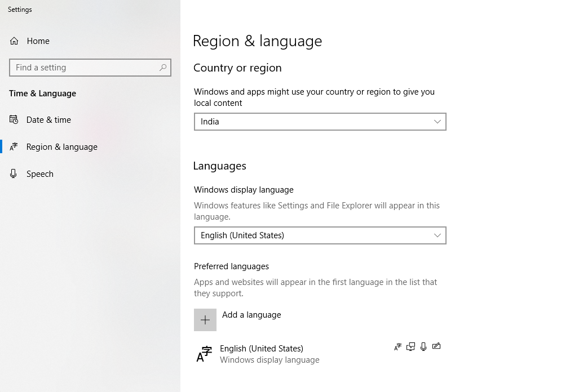The width and height of the screenshot is (561, 392).
Task: Go to Speech settings
Action: tap(39, 174)
